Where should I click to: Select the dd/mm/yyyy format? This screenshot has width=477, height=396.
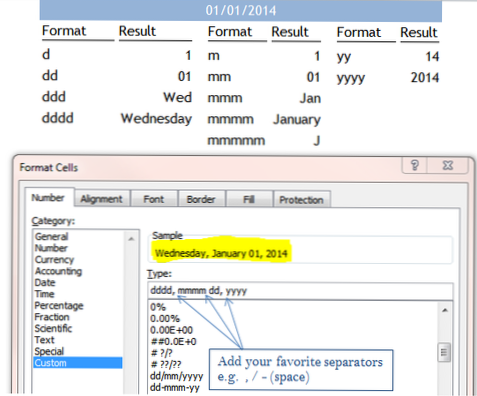[176, 376]
